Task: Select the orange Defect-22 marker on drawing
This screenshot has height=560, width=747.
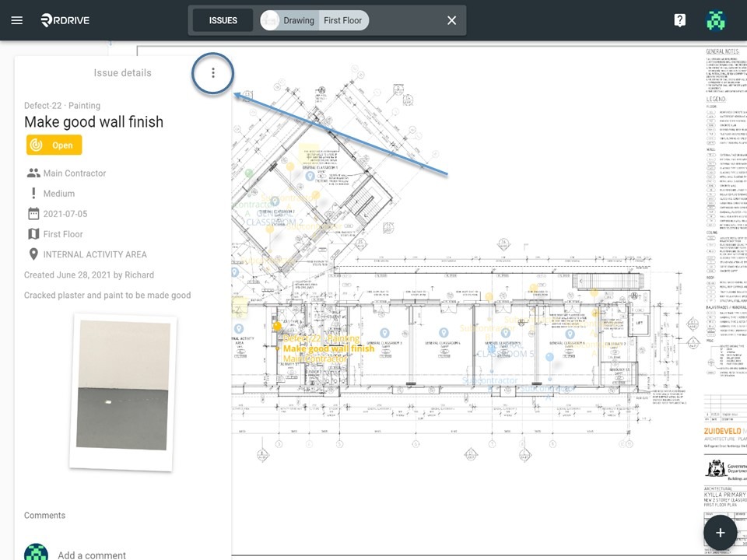Action: (277, 326)
